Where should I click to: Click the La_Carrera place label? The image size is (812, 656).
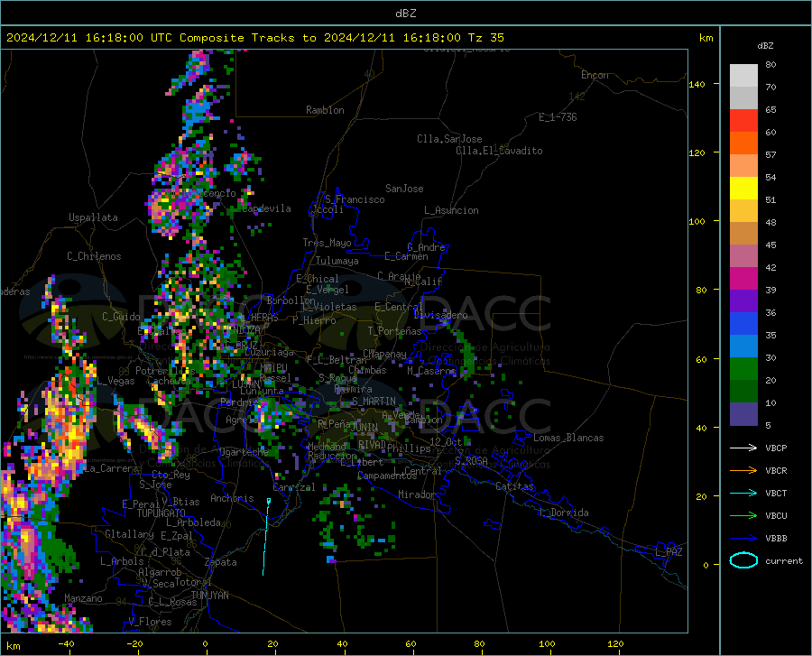coord(111,468)
